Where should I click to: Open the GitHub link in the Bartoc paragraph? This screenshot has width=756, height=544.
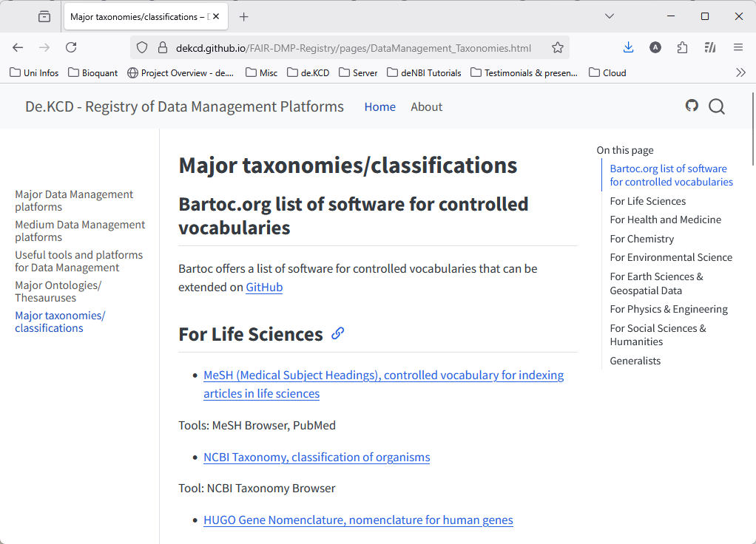264,287
